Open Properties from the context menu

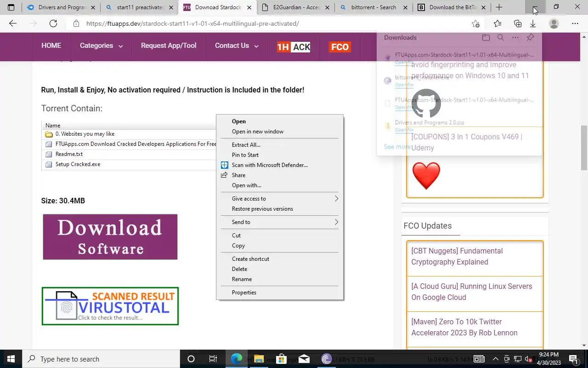[280, 293]
